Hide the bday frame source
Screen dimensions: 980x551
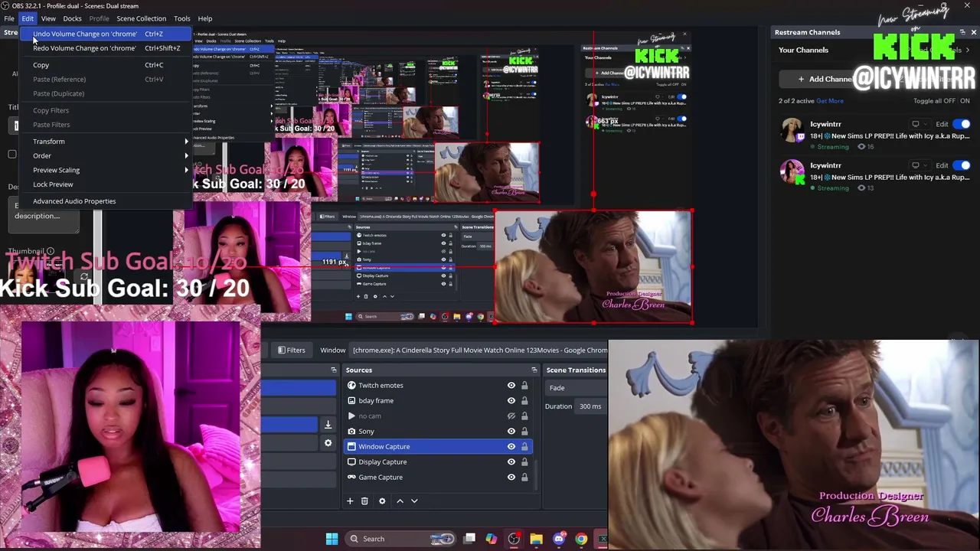pyautogui.click(x=511, y=401)
